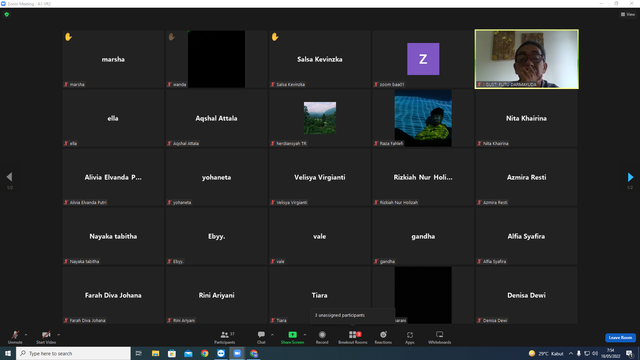Click Salsa Kevinzka's raised hand icon

tap(275, 37)
